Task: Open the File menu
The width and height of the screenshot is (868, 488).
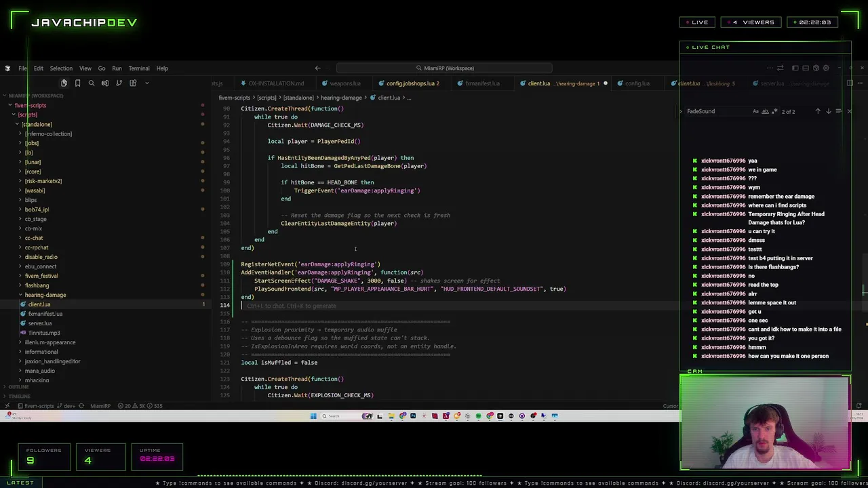Action: 22,68
